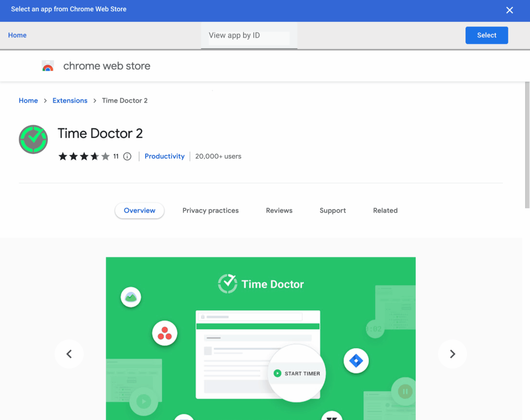This screenshot has width=530, height=420.
Task: Switch to the Privacy practices tab
Action: [211, 210]
